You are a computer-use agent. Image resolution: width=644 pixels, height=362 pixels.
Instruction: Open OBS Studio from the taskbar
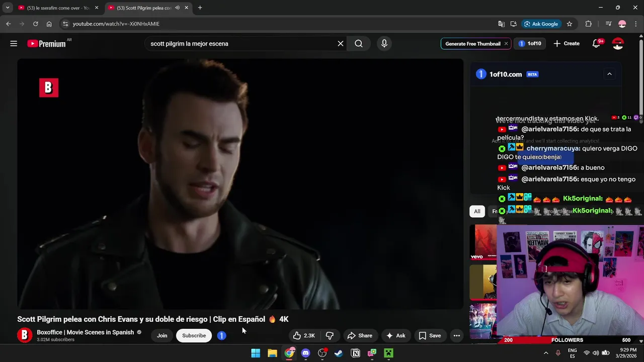point(323,353)
